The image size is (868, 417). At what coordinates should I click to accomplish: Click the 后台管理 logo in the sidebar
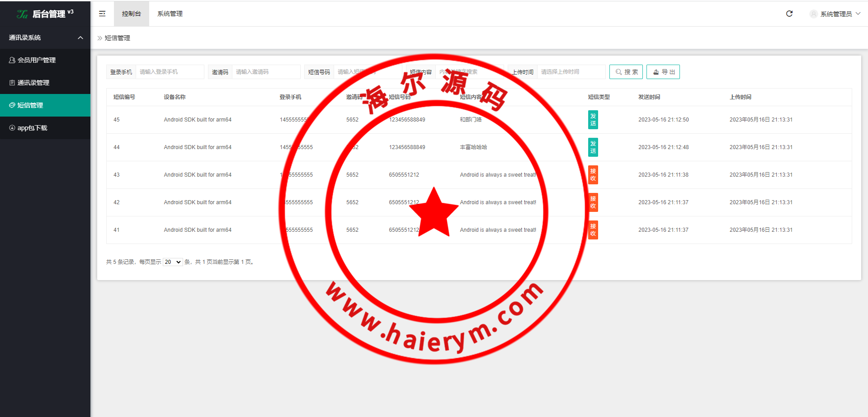pyautogui.click(x=45, y=14)
